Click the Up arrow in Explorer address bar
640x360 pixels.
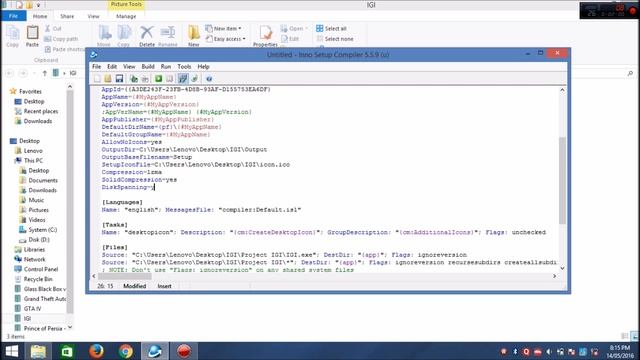pos(45,73)
